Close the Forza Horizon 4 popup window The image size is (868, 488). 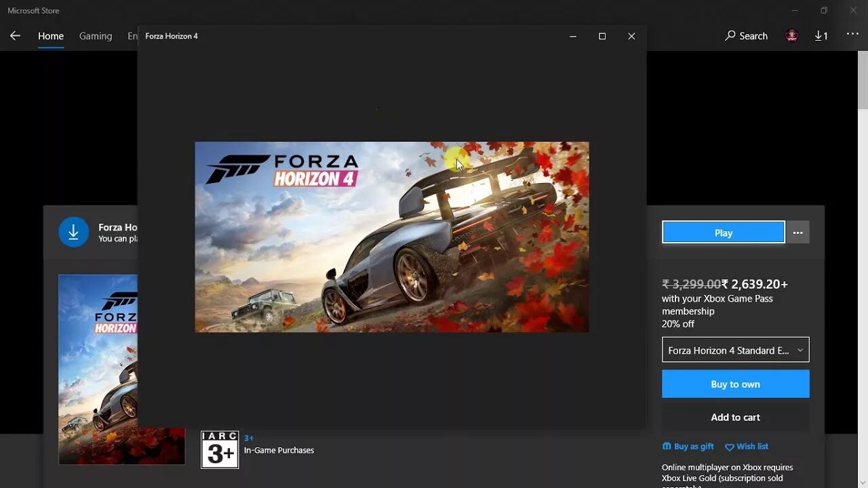(x=631, y=36)
